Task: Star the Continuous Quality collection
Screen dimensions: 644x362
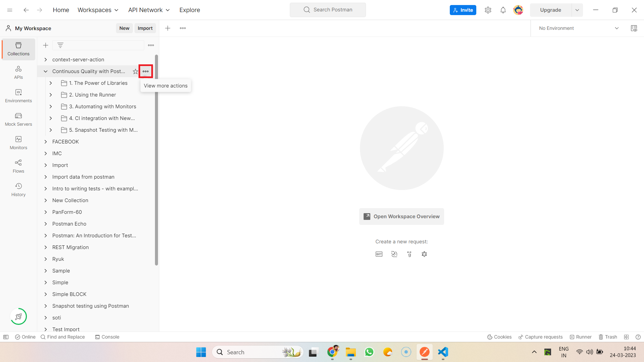Action: coord(135,71)
